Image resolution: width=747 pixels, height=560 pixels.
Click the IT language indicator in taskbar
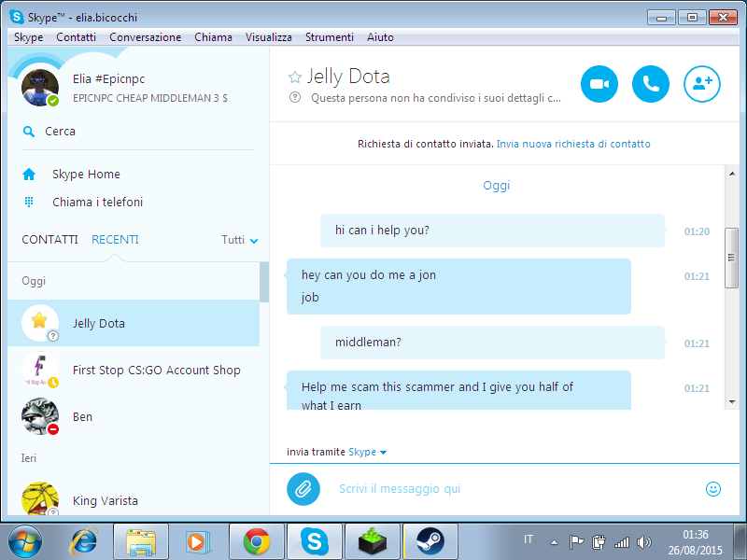coord(529,539)
